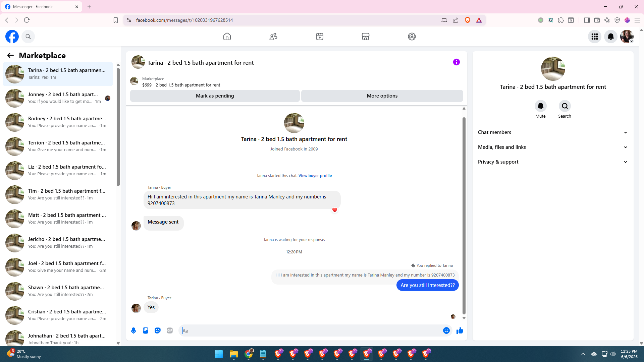This screenshot has height=362, width=644.
Task: Select the Messenger | Facebook browser tab
Action: coord(42,7)
